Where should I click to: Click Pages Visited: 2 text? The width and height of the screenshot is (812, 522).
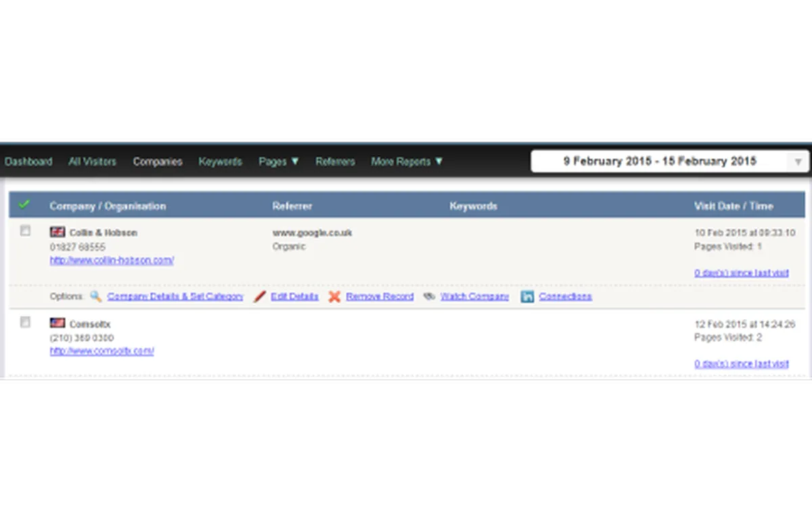728,337
